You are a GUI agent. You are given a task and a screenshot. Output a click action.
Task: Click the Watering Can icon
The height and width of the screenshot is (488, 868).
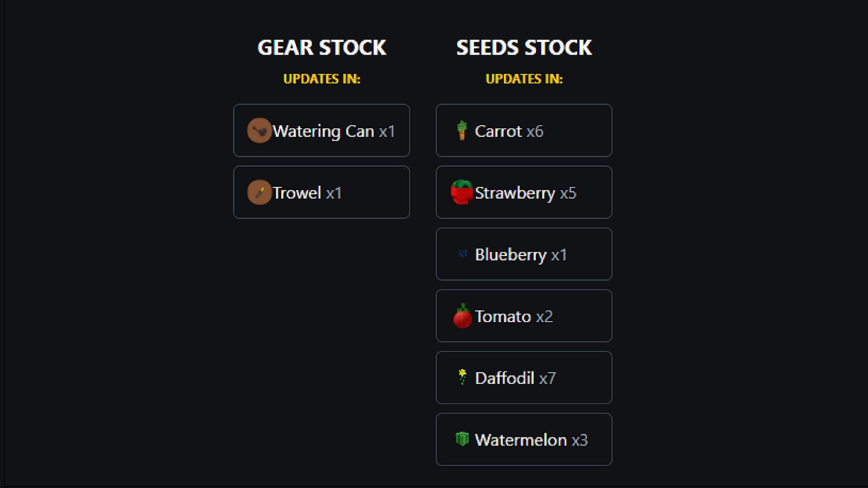pos(259,131)
